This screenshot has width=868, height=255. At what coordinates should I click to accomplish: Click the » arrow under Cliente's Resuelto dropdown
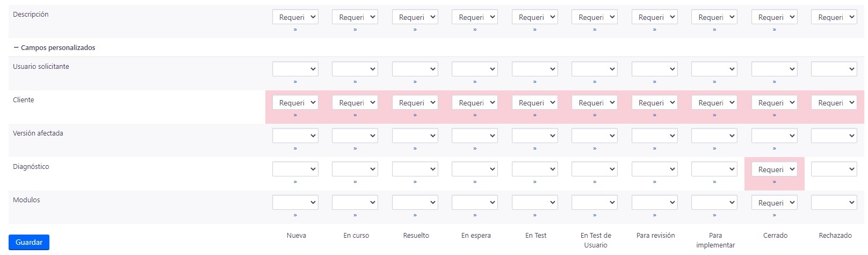415,115
